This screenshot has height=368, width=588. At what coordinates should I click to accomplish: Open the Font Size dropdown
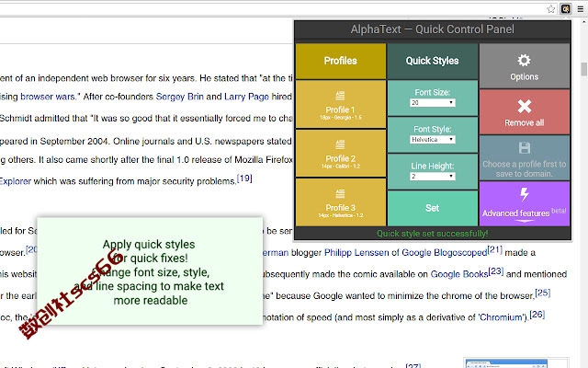(x=433, y=102)
